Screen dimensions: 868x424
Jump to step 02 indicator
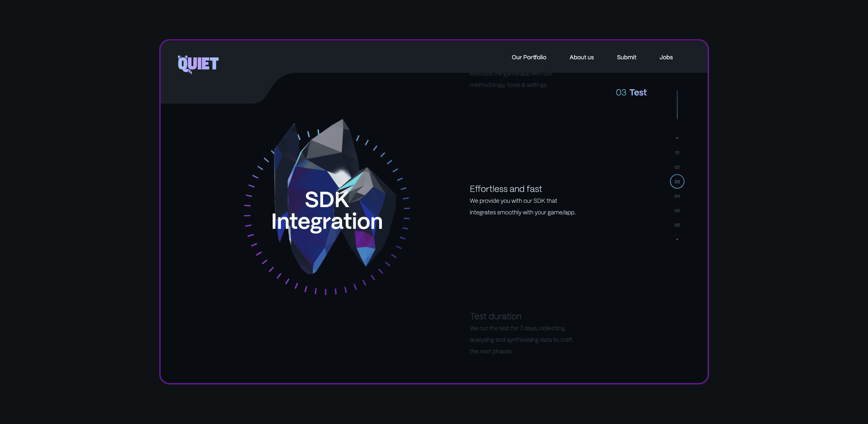coord(677,167)
